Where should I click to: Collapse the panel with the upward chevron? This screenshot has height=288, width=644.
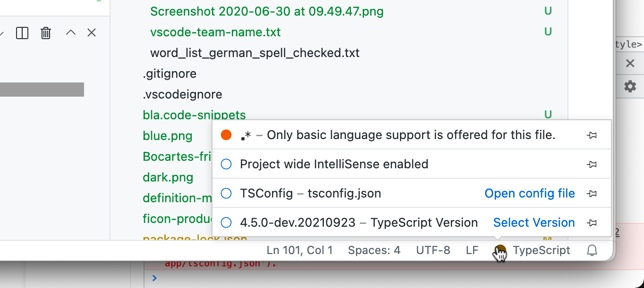click(69, 33)
